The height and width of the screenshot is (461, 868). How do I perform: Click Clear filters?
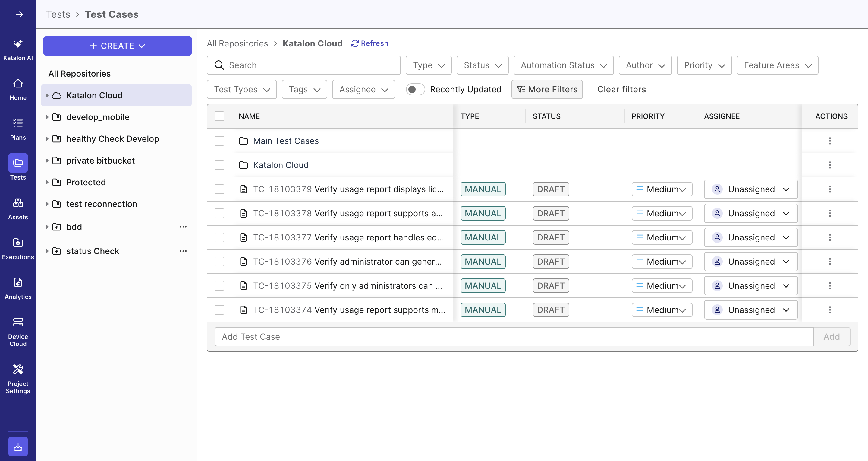(621, 89)
